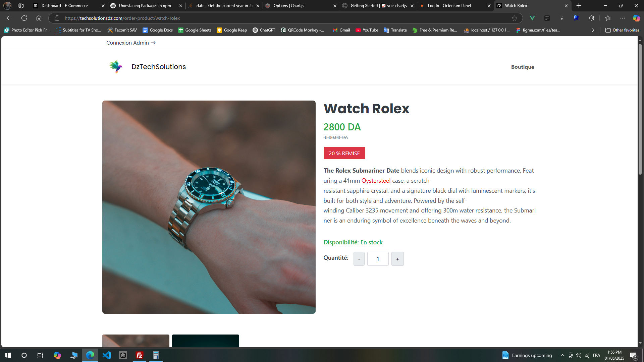Open the Other favorites folder
The width and height of the screenshot is (644, 362).
[622, 30]
